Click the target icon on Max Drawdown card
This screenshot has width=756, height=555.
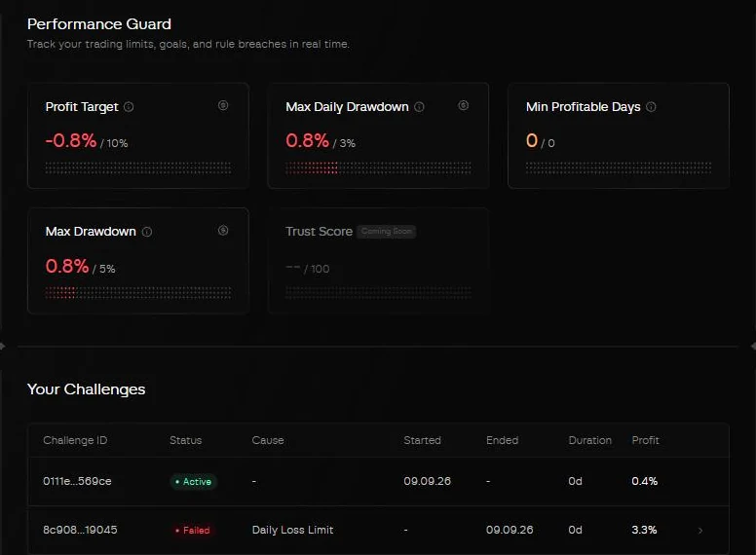tap(223, 231)
